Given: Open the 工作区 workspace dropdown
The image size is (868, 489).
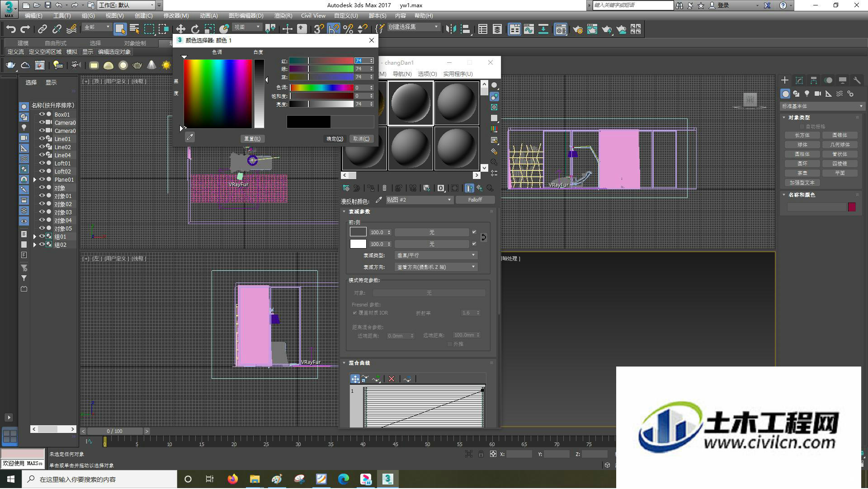Looking at the screenshot, I should coord(126,5).
